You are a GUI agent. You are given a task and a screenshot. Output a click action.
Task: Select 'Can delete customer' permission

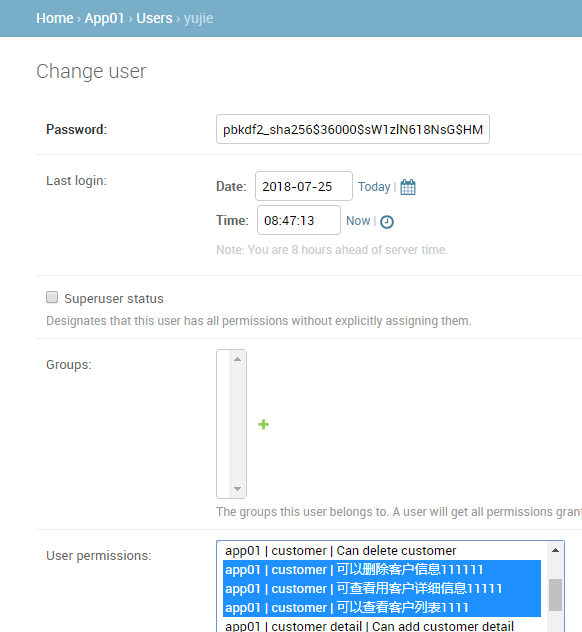coord(382,551)
